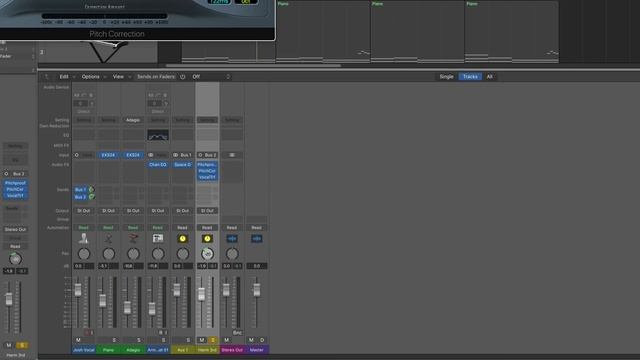This screenshot has width=640, height=360.
Task: Open the View menu in the mixer
Action: click(118, 77)
